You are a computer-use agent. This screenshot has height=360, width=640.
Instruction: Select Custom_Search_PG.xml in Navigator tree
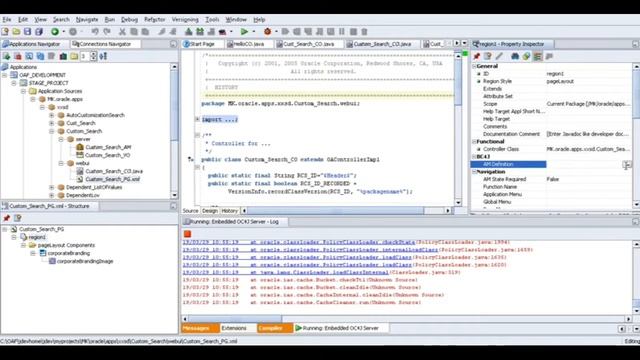click(112, 179)
